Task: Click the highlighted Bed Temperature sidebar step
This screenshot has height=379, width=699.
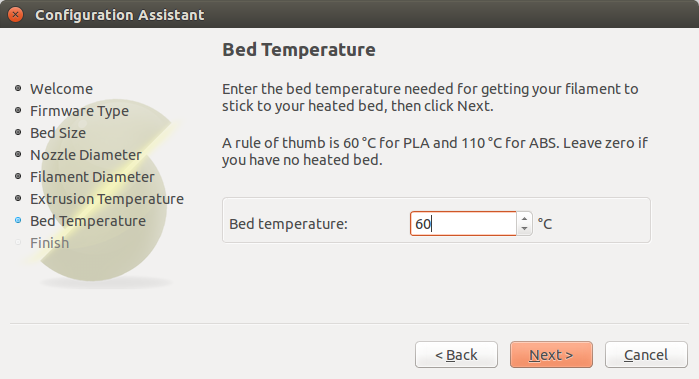Action: point(88,221)
